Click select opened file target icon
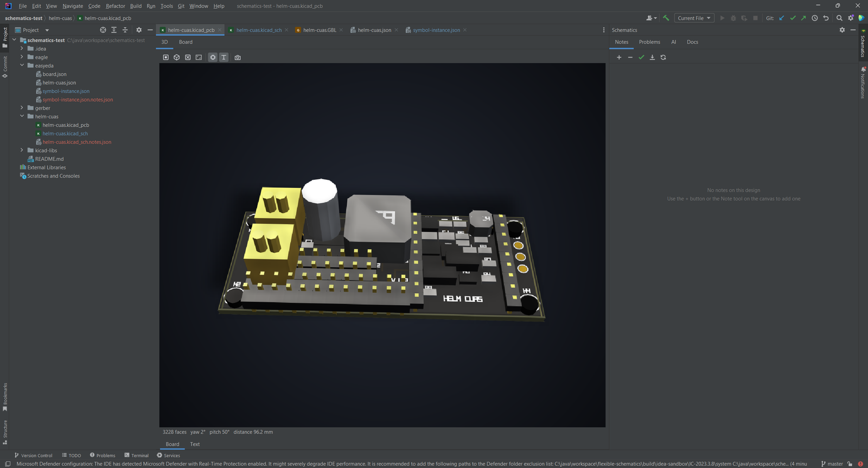Image resolution: width=868 pixels, height=468 pixels. (x=103, y=30)
